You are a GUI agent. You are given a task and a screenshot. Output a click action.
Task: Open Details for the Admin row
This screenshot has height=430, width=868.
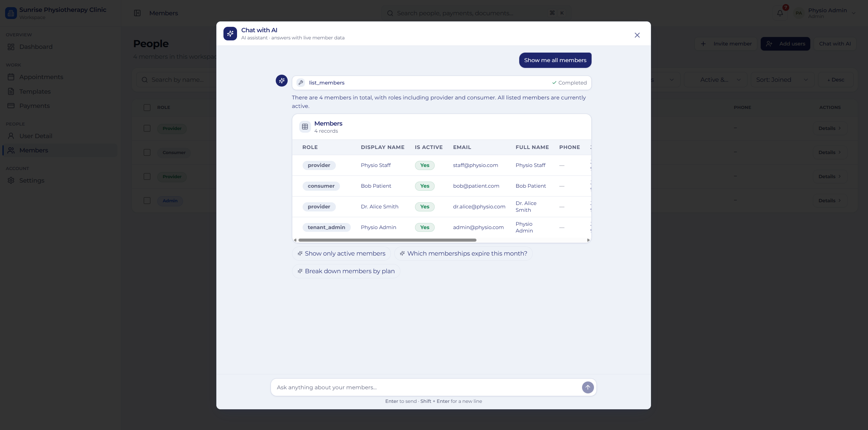830,201
